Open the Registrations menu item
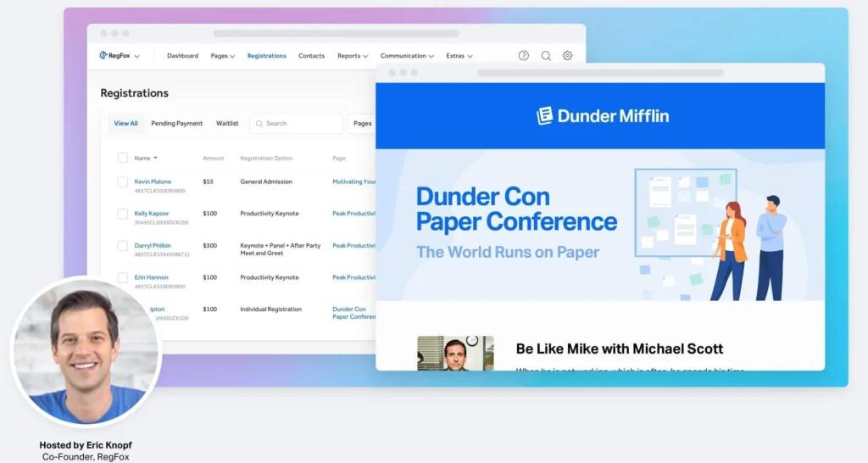The height and width of the screenshot is (463, 868). (x=267, y=56)
